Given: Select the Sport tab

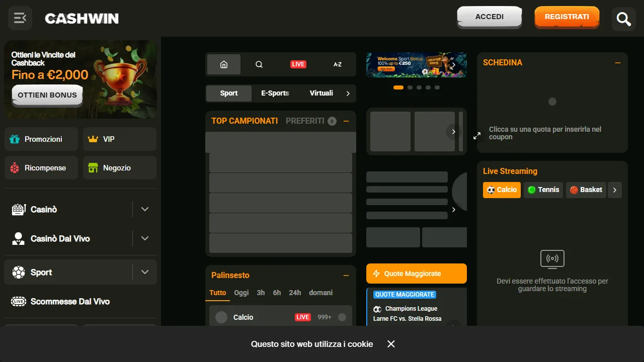Looking at the screenshot, I should click(229, 93).
